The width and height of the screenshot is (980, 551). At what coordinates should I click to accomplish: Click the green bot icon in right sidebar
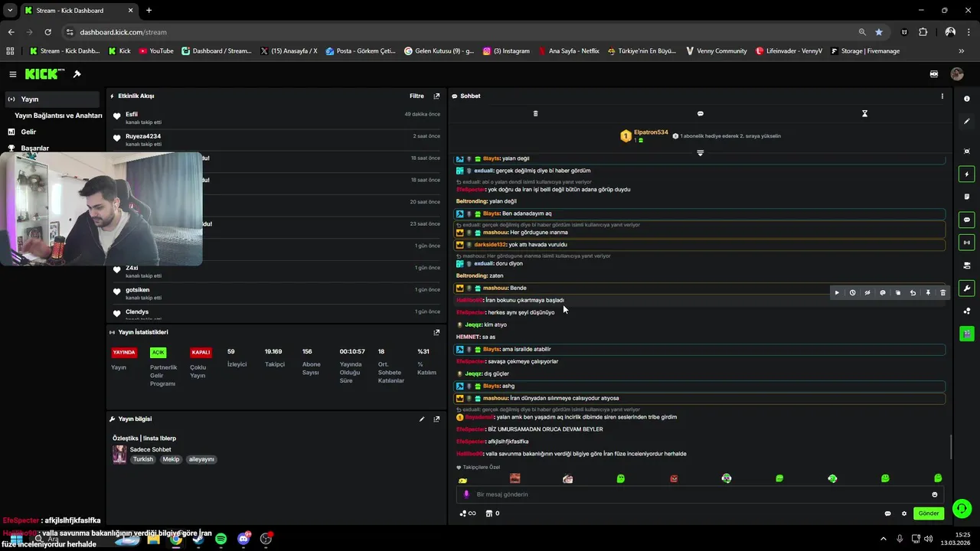(967, 334)
